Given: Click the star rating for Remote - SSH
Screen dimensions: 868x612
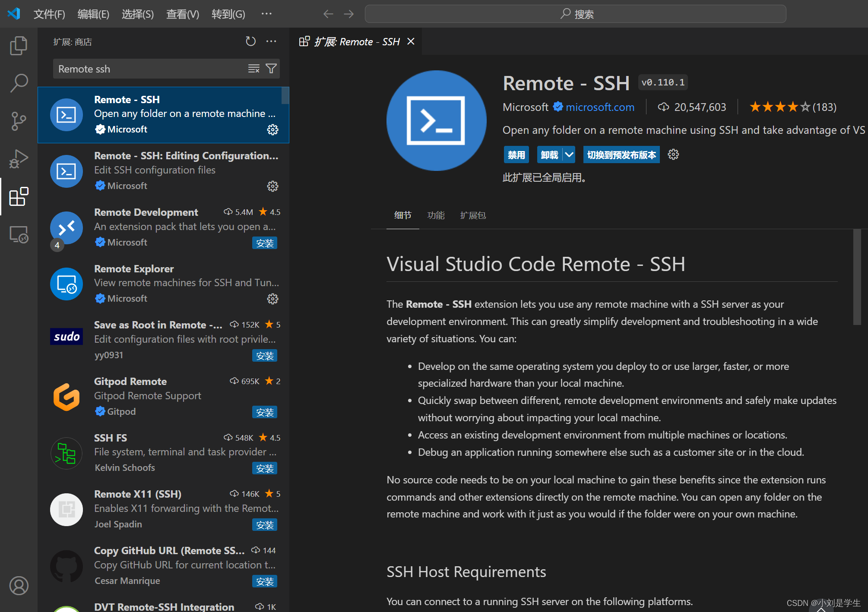Looking at the screenshot, I should pos(779,107).
